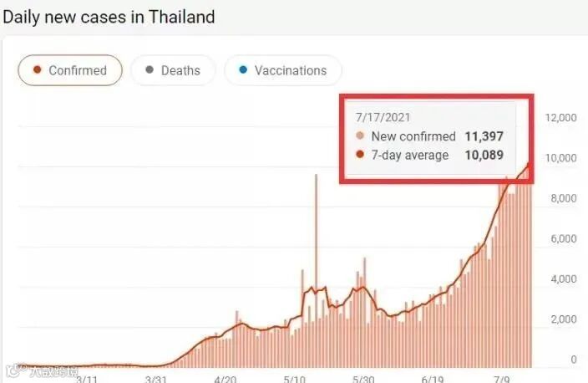Click the 8,000 y-axis label
The height and width of the screenshot is (383, 588).
coord(564,198)
